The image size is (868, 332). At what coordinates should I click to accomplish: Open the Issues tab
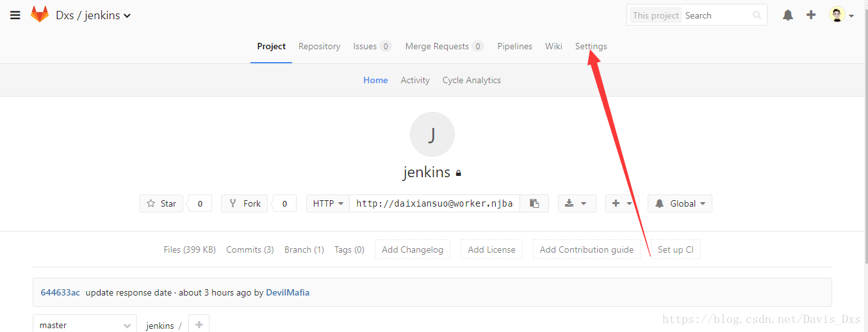372,46
